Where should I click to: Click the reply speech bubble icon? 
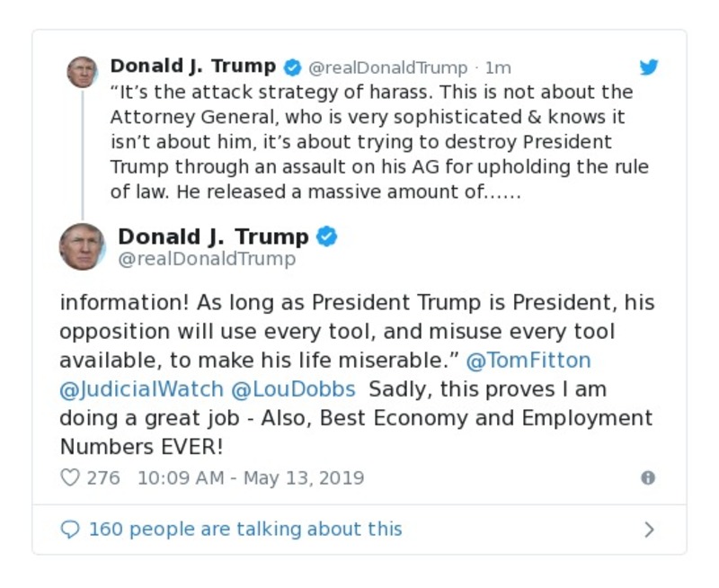pyautogui.click(x=72, y=530)
